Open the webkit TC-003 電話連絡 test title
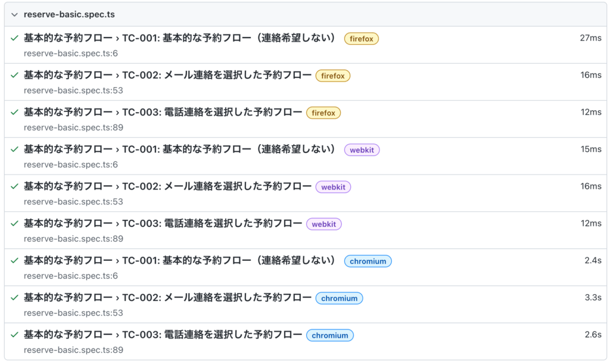Image resolution: width=610 pixels, height=364 pixels. (x=163, y=223)
